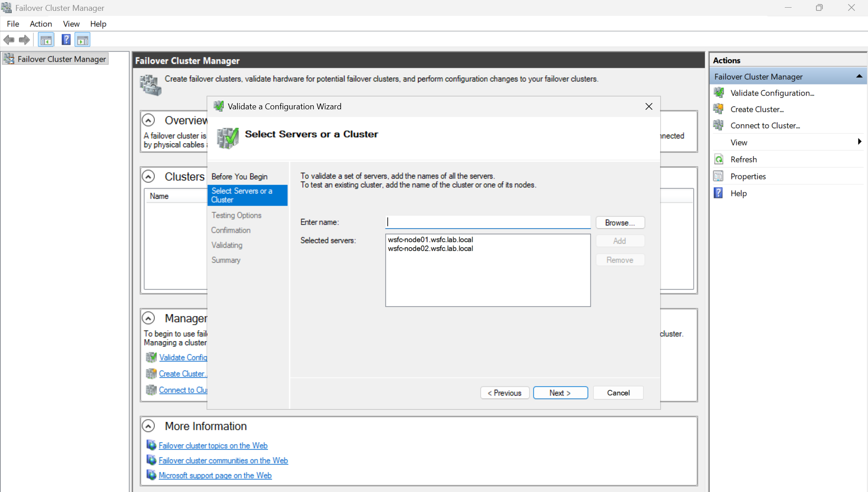Viewport: 868px width, 492px height.
Task: Open the File menu
Action: pyautogui.click(x=13, y=24)
